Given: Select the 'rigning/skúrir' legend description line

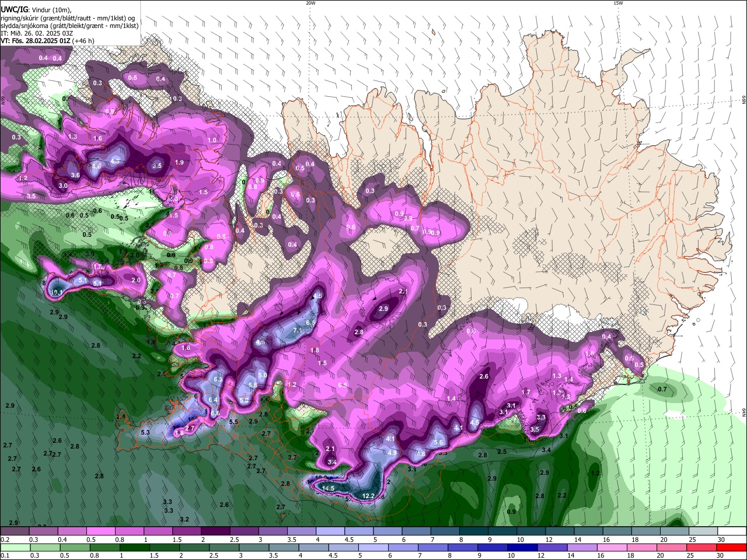Looking at the screenshot, I should click(68, 17).
